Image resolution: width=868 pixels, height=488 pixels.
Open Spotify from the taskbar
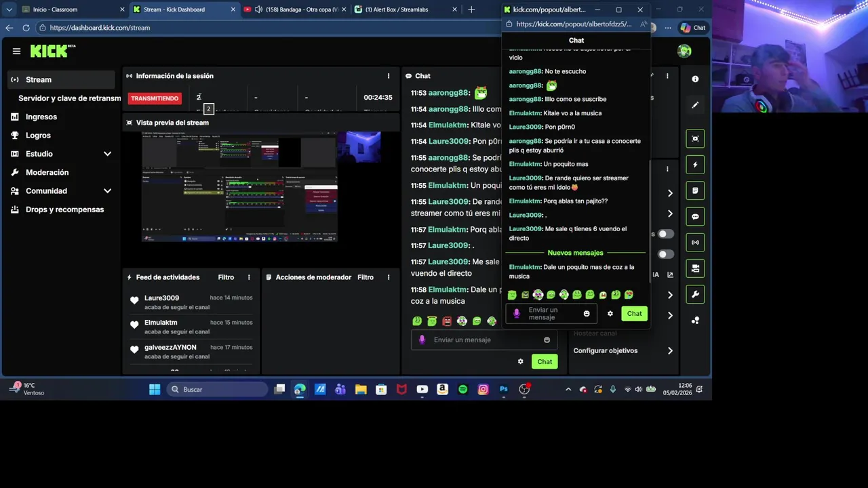pyautogui.click(x=462, y=389)
